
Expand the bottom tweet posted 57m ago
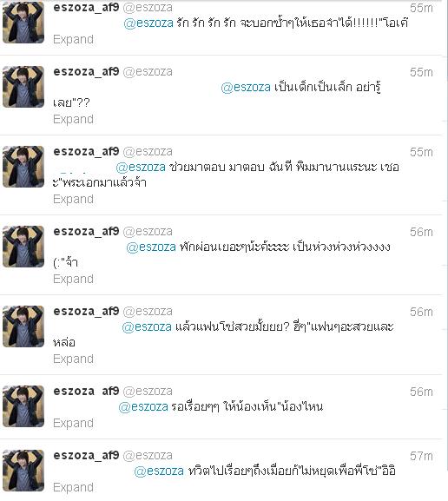point(73,487)
